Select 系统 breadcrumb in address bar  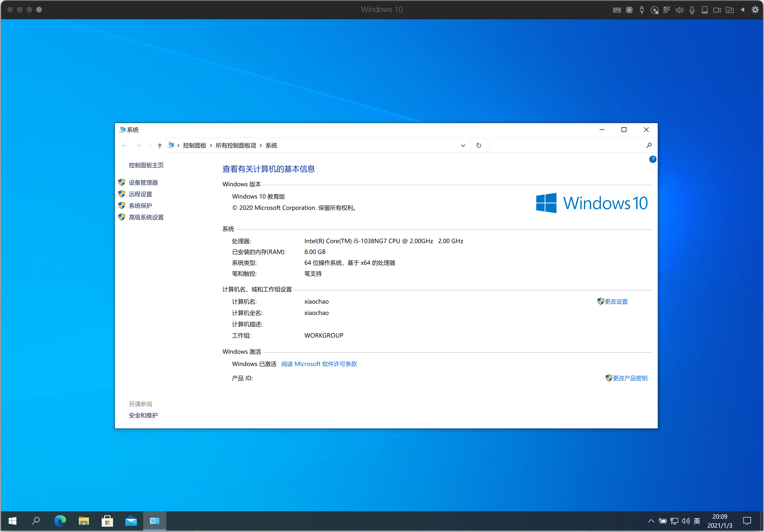tap(271, 145)
